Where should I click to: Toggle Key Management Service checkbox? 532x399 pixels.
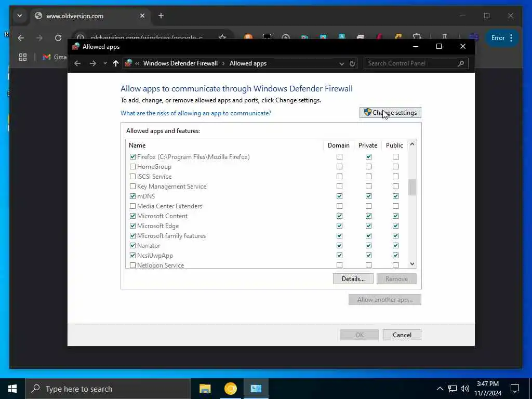click(132, 187)
